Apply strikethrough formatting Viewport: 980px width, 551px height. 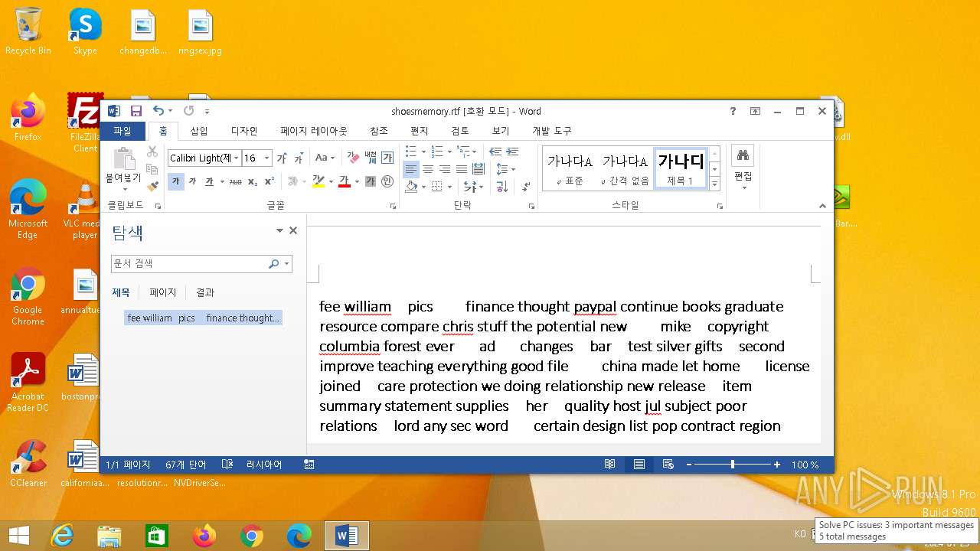click(235, 181)
